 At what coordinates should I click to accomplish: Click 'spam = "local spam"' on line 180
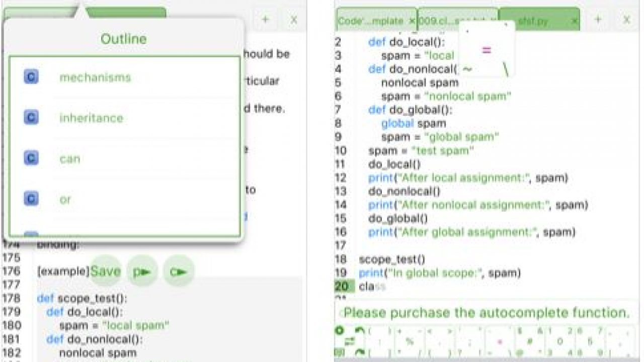coord(114,325)
